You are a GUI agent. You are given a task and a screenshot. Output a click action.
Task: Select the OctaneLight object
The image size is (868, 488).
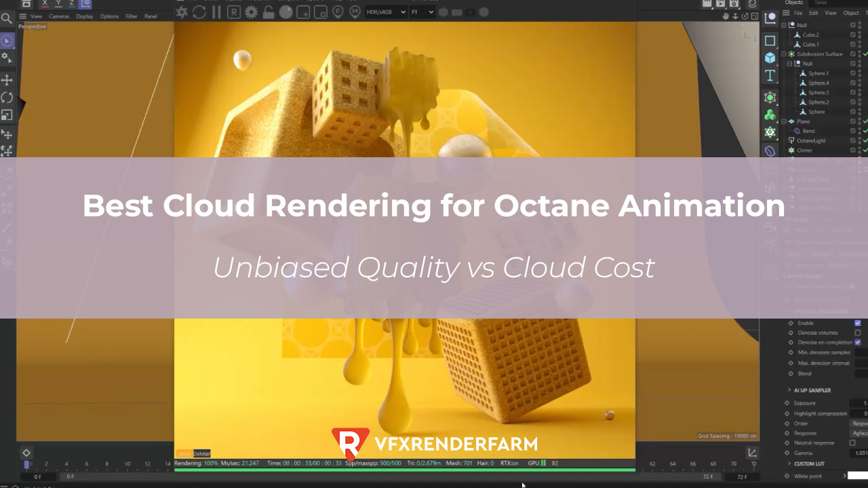[811, 141]
